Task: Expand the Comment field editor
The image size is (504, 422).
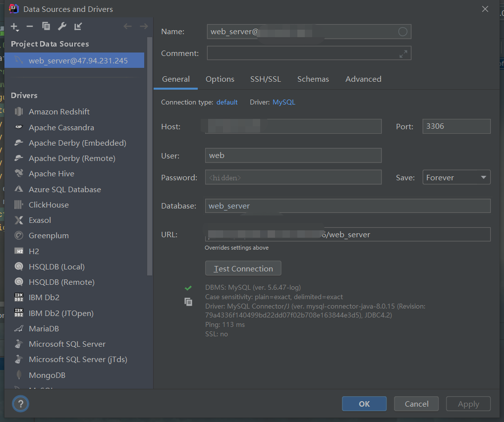Action: click(x=403, y=54)
